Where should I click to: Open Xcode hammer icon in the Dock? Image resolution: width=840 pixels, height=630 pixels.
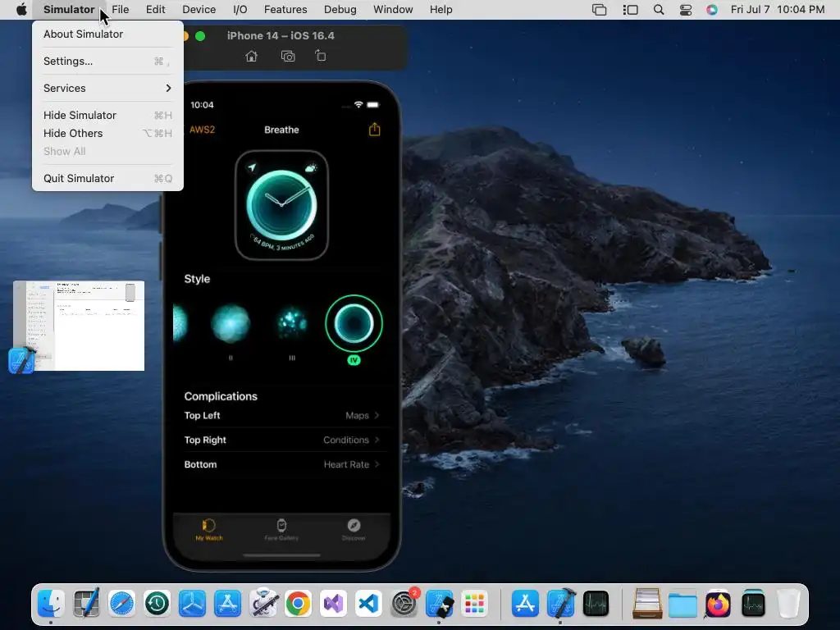[x=560, y=604]
